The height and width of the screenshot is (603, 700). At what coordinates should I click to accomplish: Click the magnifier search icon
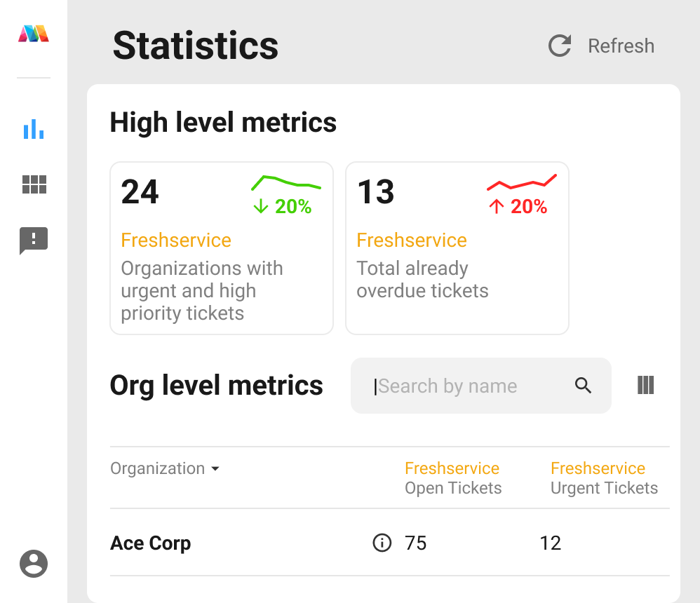583,386
